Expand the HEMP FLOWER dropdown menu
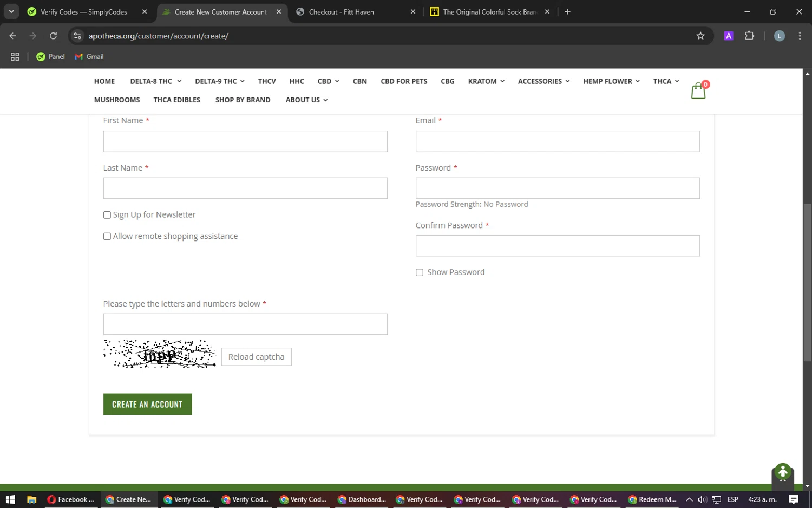The width and height of the screenshot is (812, 508). (x=611, y=81)
